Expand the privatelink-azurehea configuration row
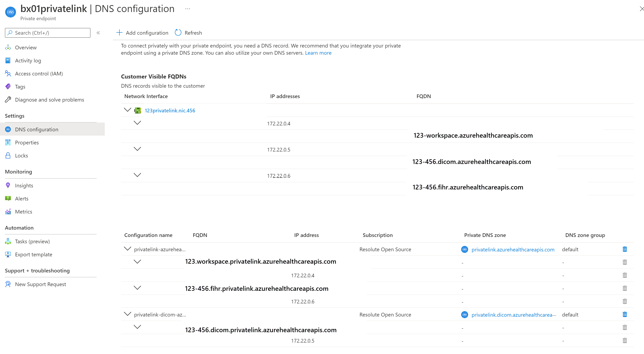This screenshot has width=644, height=354. 127,249
